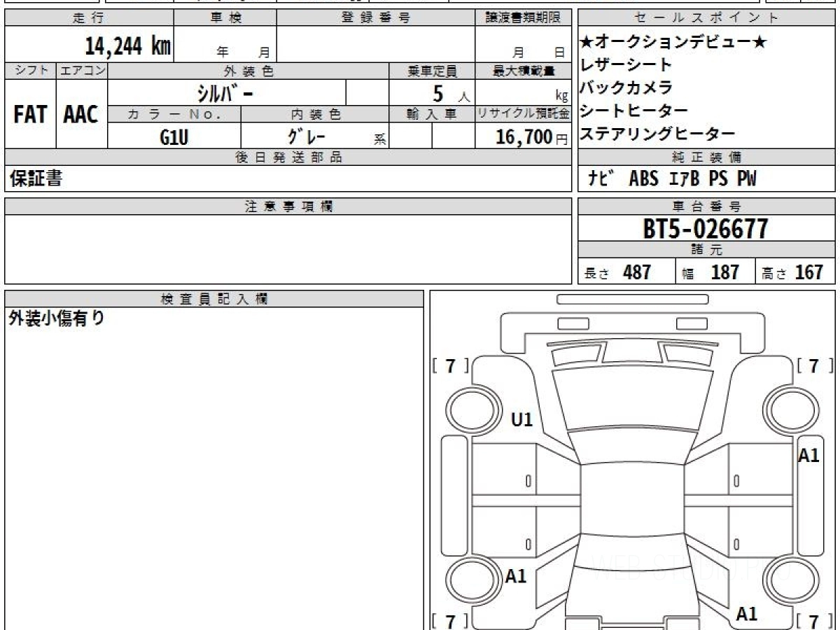Select the width value 187
Viewport: 840px width, 630px height.
[x=725, y=272]
